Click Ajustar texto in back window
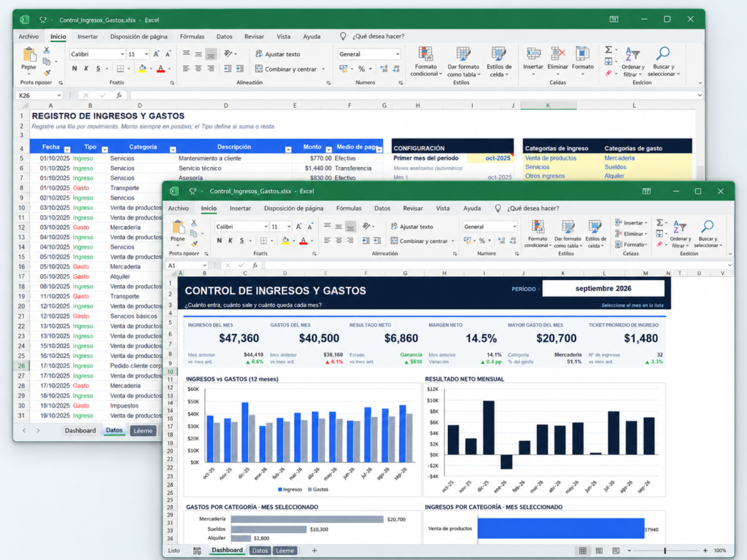This screenshot has width=747, height=560. coord(278,54)
